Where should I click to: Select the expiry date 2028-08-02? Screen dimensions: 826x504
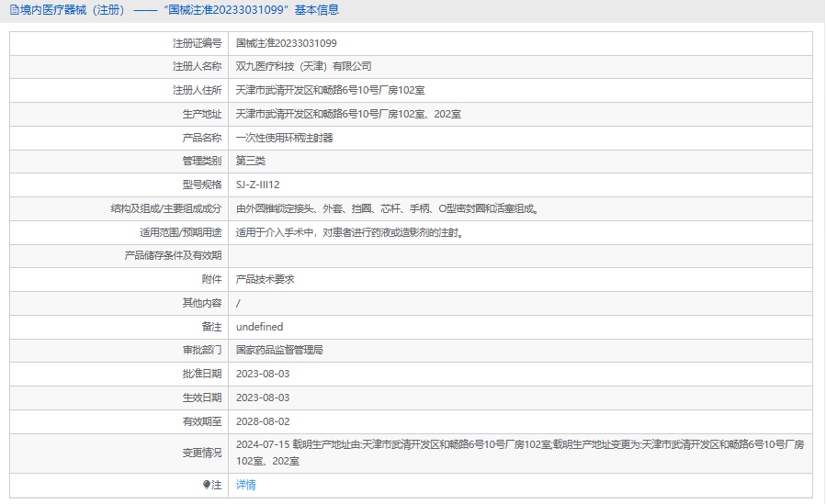263,421
